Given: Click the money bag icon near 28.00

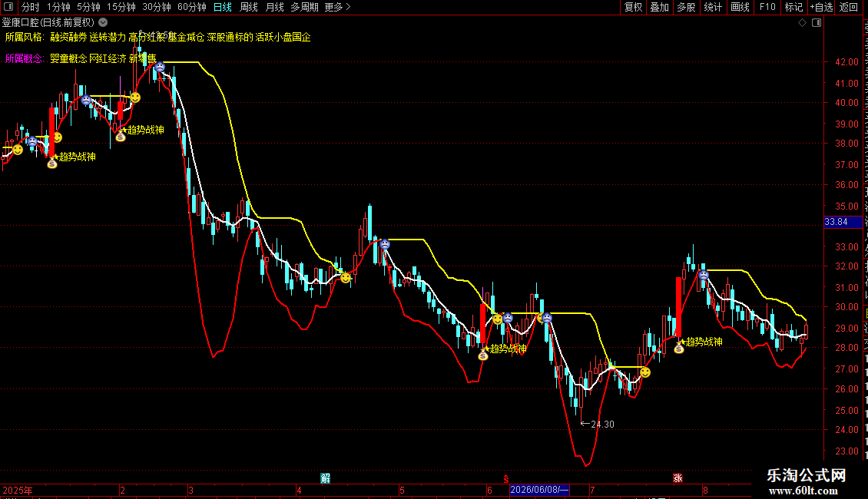Looking at the screenshot, I should tap(679, 348).
